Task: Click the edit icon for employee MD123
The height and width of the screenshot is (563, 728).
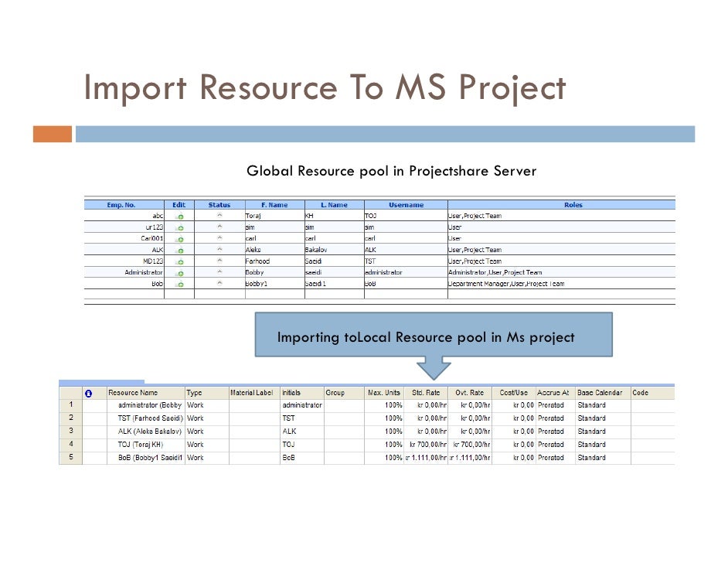Action: pos(179,261)
